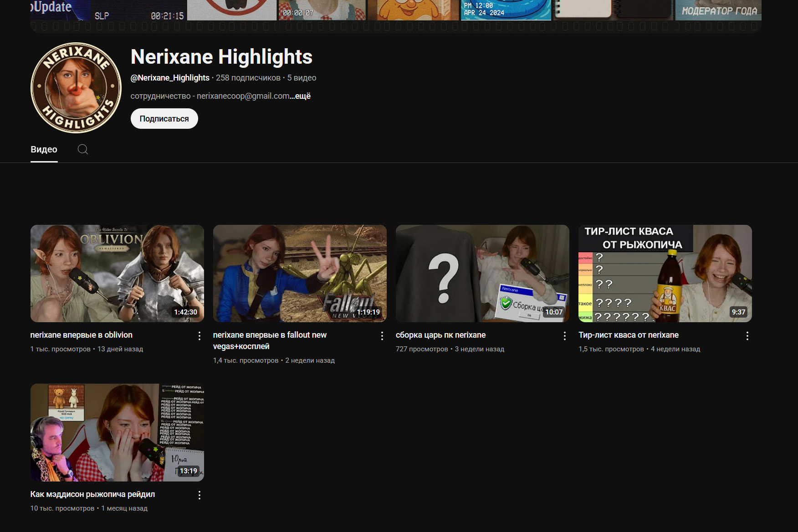Screen dimensions: 798x532
Task: Click the Nerixane Highlights channel avatar
Action: coord(76,88)
